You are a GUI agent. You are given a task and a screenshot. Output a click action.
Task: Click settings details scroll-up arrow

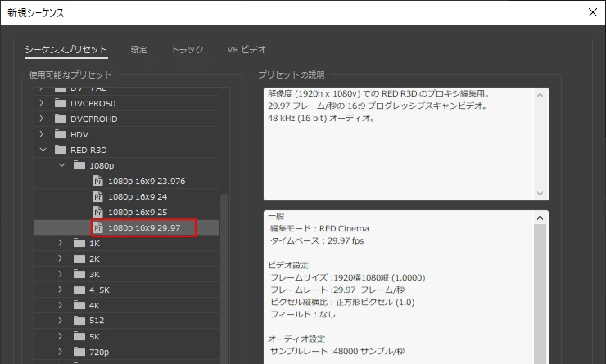pos(540,218)
